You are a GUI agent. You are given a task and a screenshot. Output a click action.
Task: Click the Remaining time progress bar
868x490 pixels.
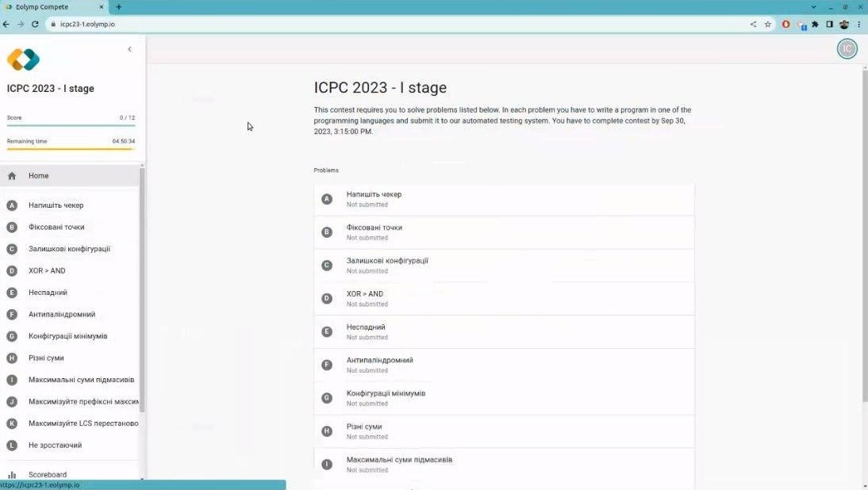[x=71, y=149]
